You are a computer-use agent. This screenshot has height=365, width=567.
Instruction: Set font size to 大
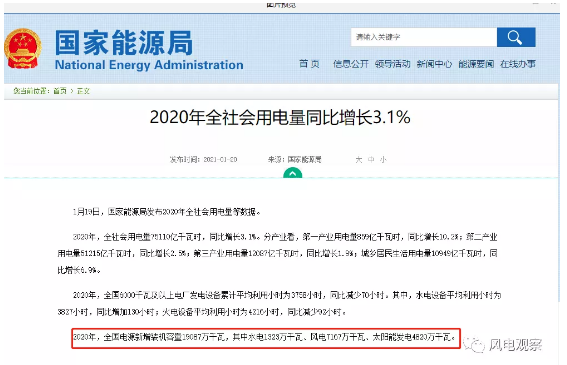click(359, 160)
